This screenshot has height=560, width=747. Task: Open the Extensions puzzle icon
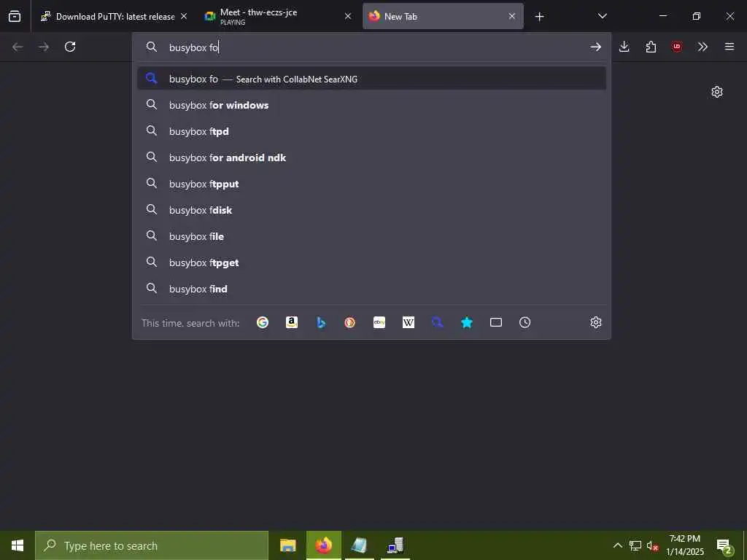[x=651, y=47]
